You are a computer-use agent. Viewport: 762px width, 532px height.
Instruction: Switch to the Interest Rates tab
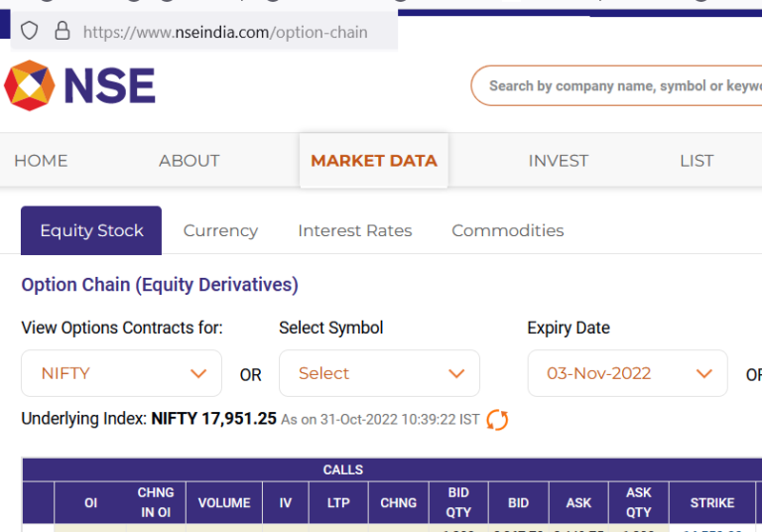click(x=355, y=230)
